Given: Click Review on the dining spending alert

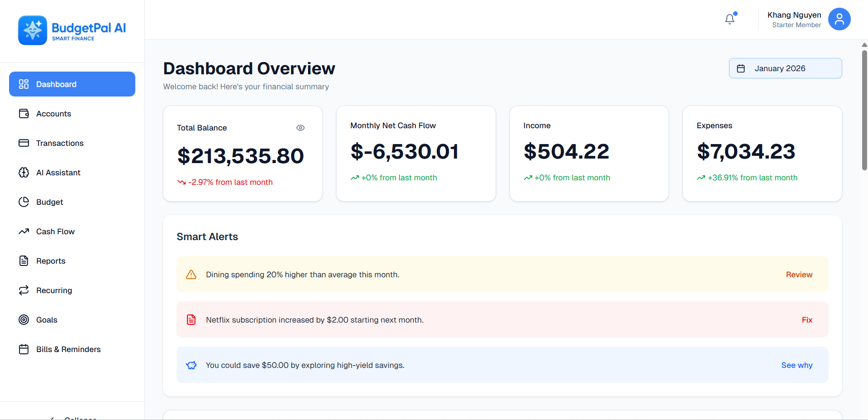Looking at the screenshot, I should [798, 274].
